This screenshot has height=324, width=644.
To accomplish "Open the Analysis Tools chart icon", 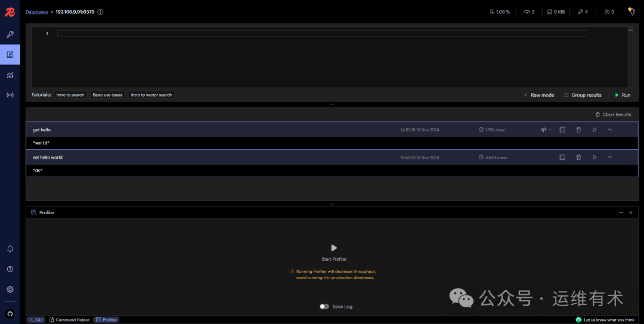I will [x=10, y=75].
